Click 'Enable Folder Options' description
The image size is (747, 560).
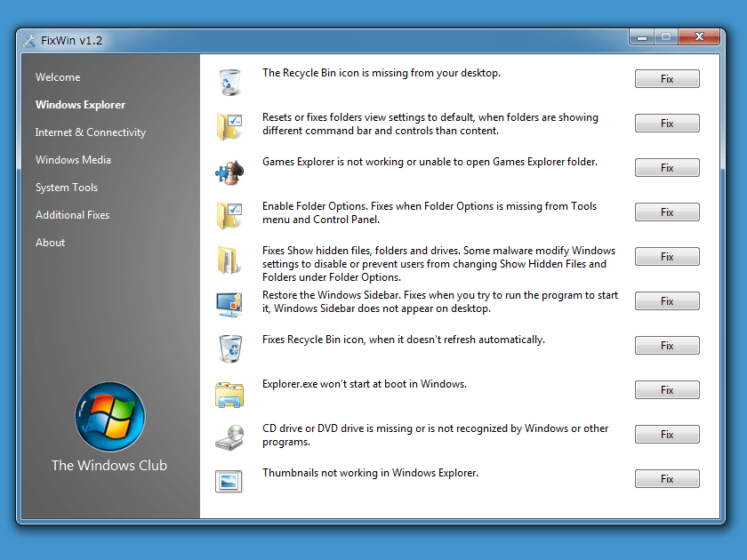(x=430, y=212)
